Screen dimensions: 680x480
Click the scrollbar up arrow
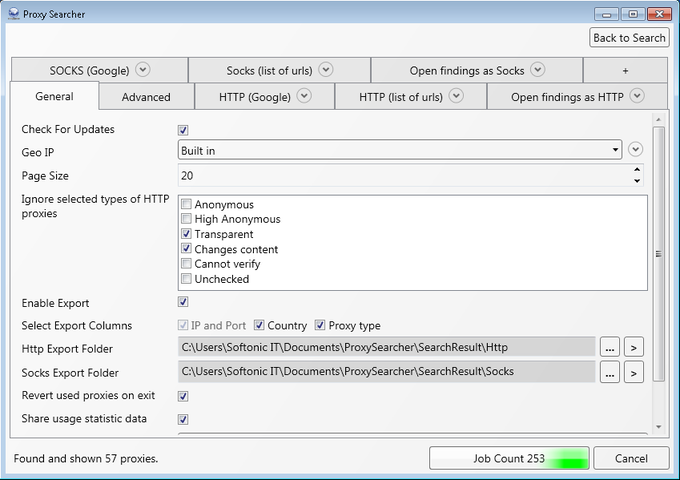pos(659,119)
